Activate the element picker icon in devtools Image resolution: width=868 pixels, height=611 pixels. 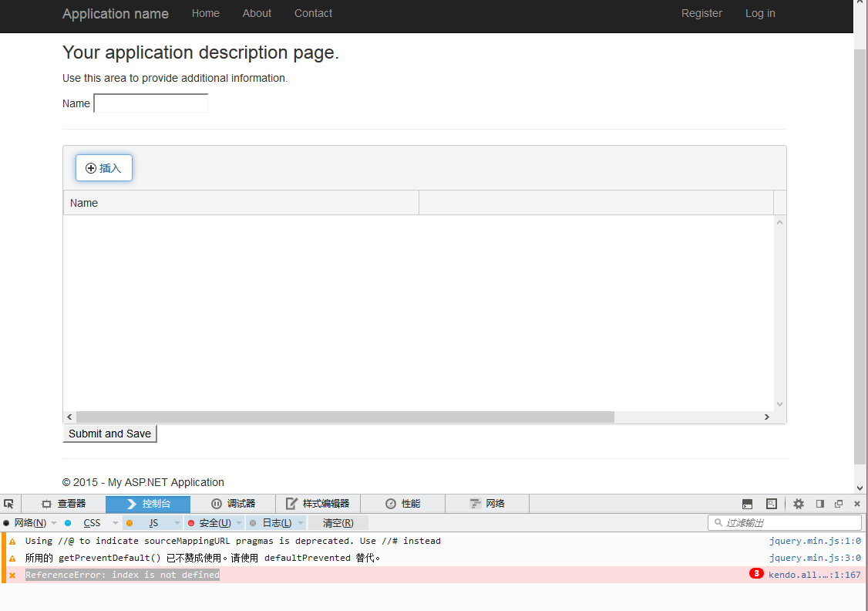tap(8, 504)
